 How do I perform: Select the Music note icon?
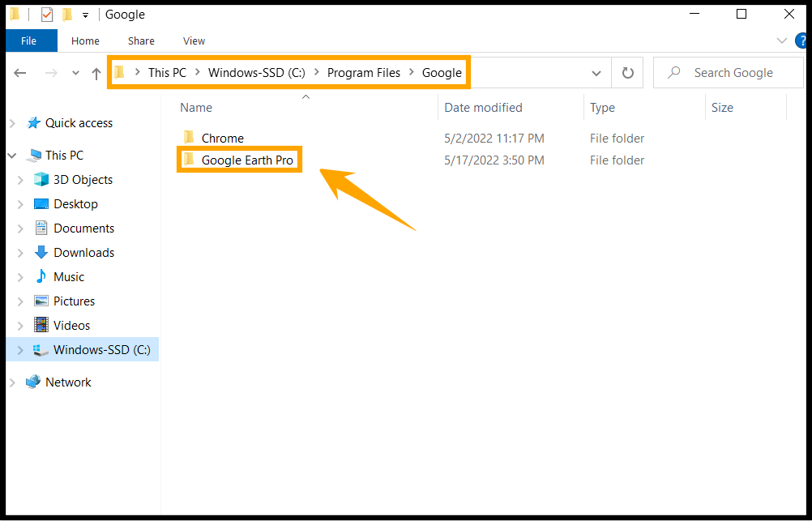(x=41, y=276)
